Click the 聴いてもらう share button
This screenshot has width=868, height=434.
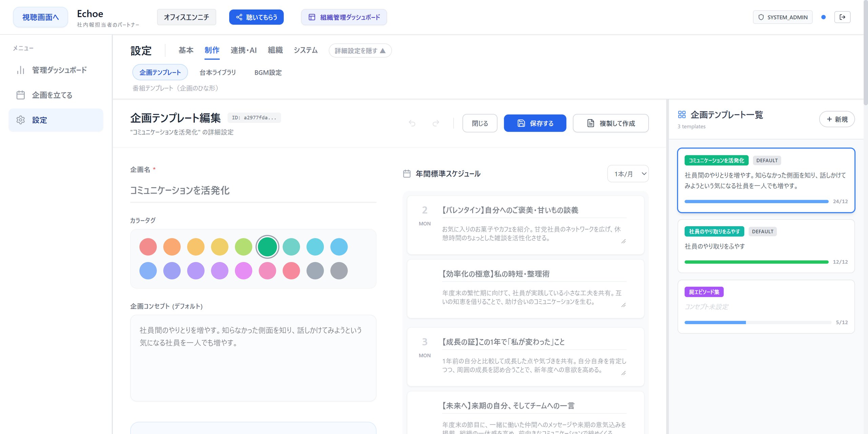click(x=256, y=17)
